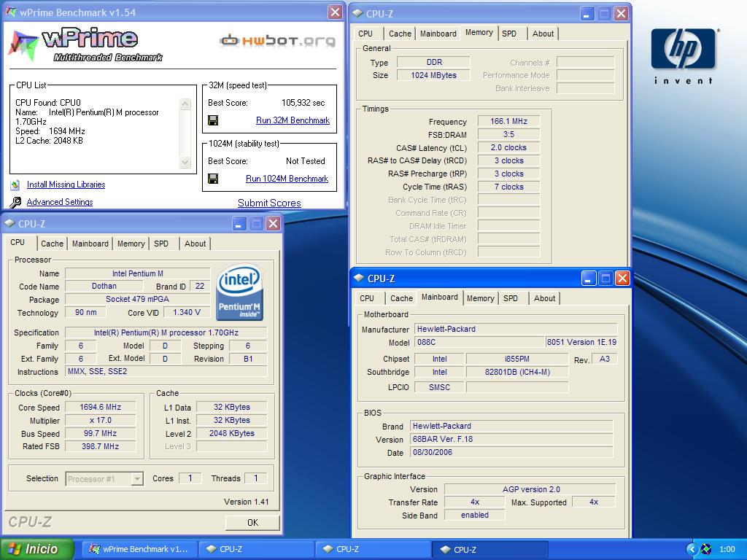Click the second CPU-Z taskbar button
The image size is (747, 560).
(373, 549)
